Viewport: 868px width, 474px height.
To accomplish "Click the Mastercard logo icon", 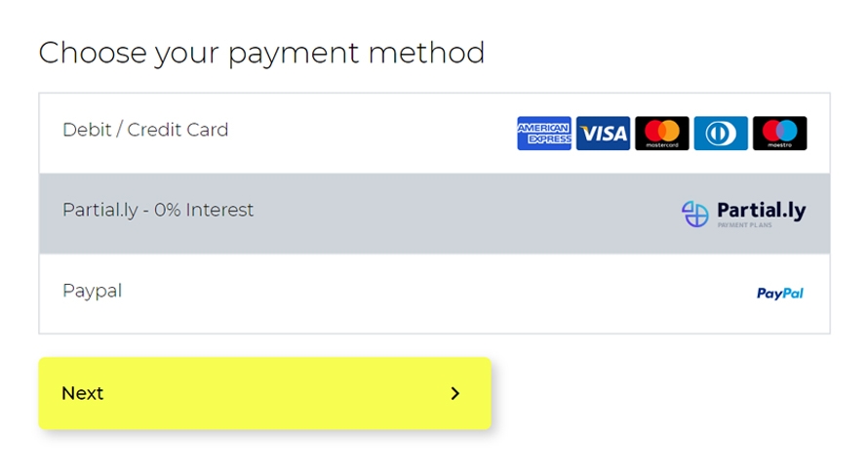I will [661, 134].
